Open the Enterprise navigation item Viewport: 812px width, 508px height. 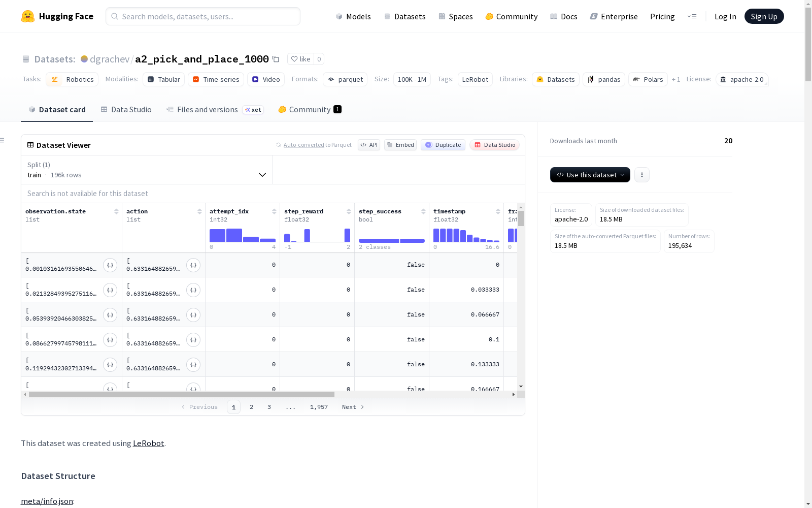[x=614, y=16]
